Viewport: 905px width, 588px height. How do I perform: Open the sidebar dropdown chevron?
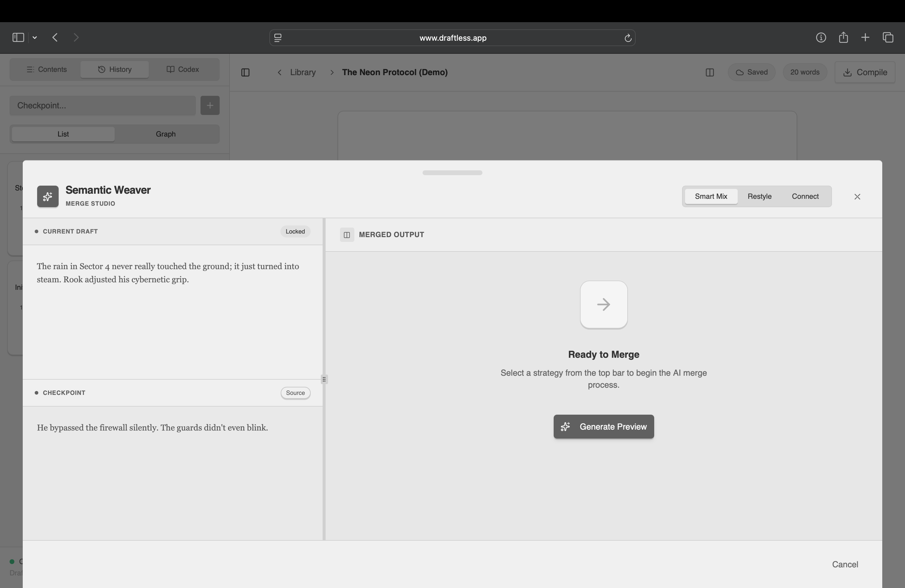pyautogui.click(x=35, y=37)
